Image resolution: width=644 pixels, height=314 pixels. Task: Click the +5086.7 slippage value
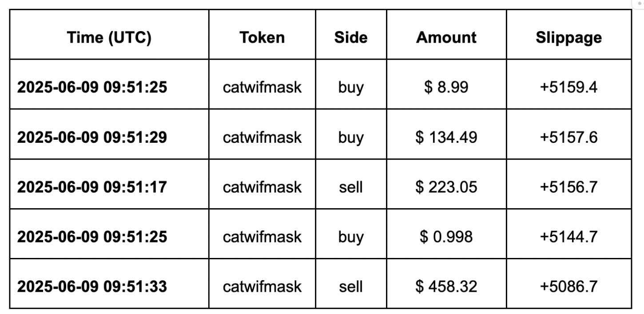tap(569, 286)
